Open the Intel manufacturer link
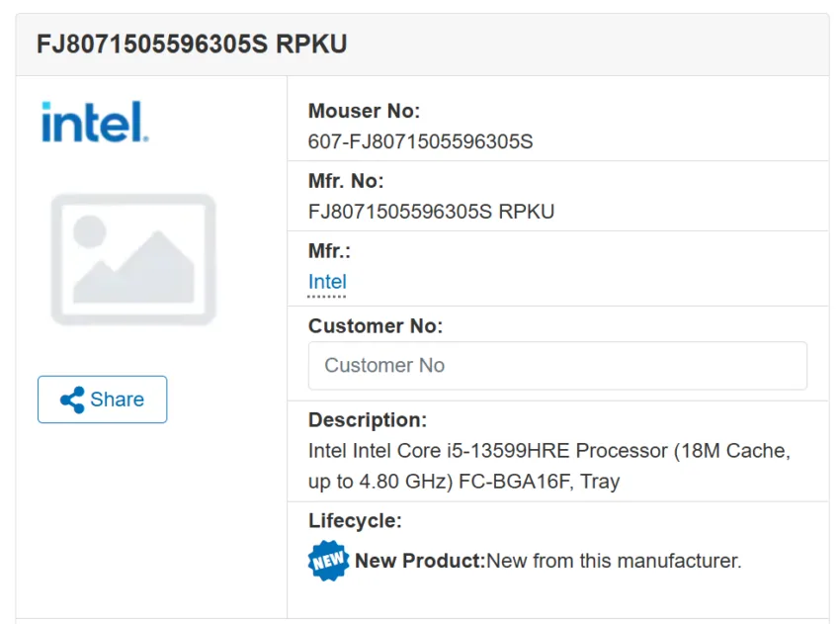Screen dimensions: 840x624 click(327, 282)
